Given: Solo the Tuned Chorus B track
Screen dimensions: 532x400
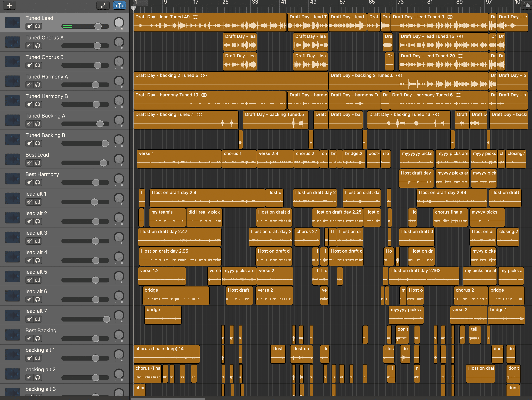Looking at the screenshot, I should [x=38, y=65].
